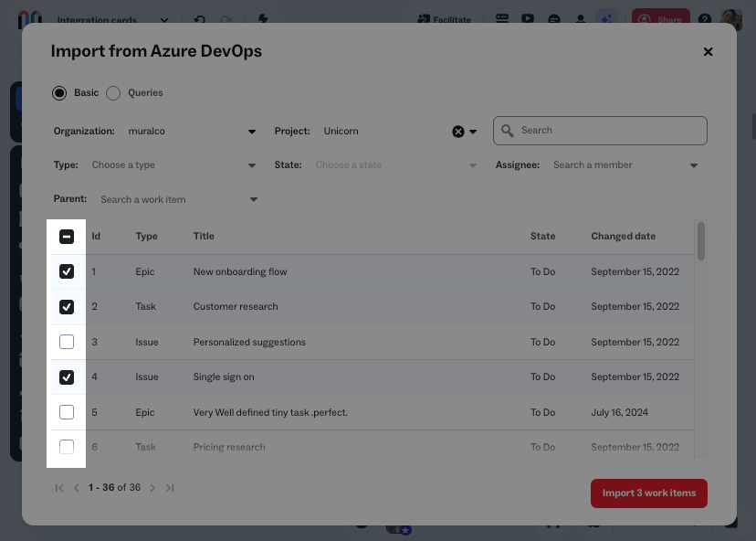The height and width of the screenshot is (541, 756).
Task: Click the Redo icon in top bar
Action: click(x=226, y=20)
